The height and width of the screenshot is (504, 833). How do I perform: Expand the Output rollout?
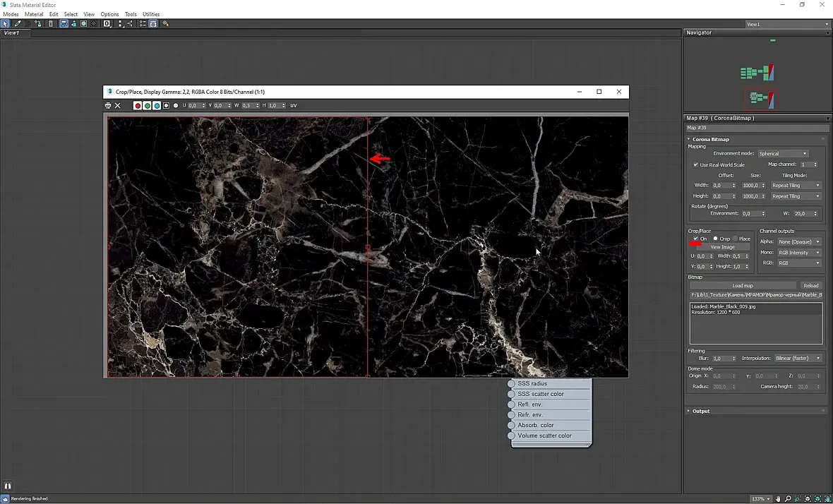[x=700, y=411]
